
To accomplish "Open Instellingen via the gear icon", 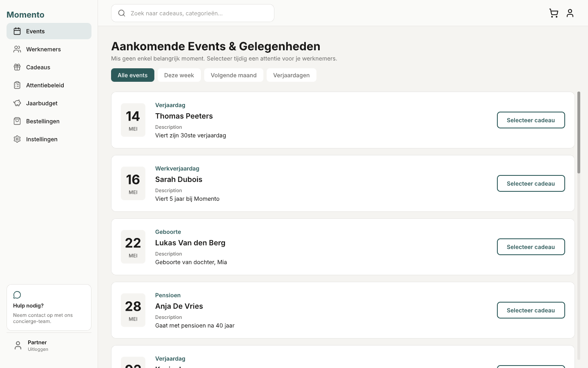I will pyautogui.click(x=17, y=139).
